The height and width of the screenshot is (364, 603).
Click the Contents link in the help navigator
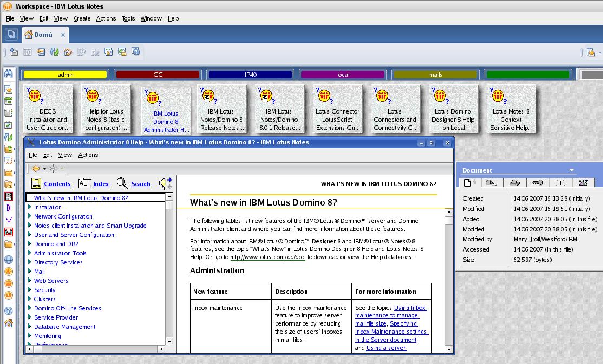(57, 184)
